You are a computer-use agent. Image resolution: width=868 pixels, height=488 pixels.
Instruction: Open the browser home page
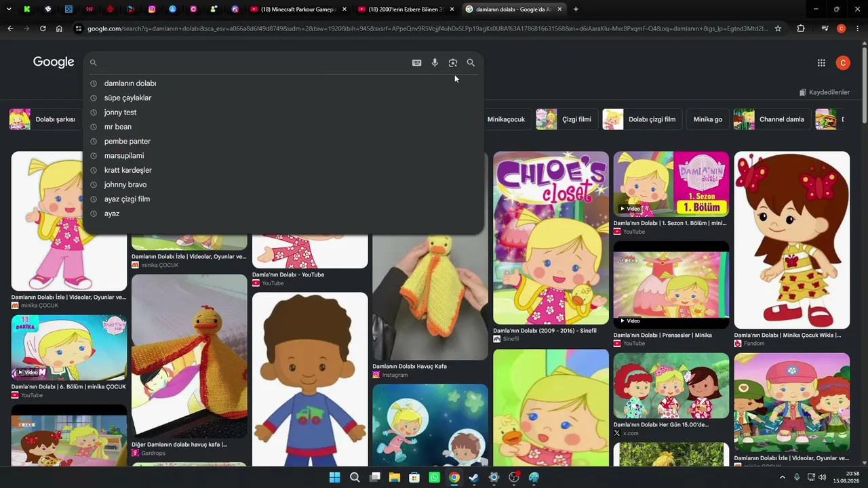[59, 28]
